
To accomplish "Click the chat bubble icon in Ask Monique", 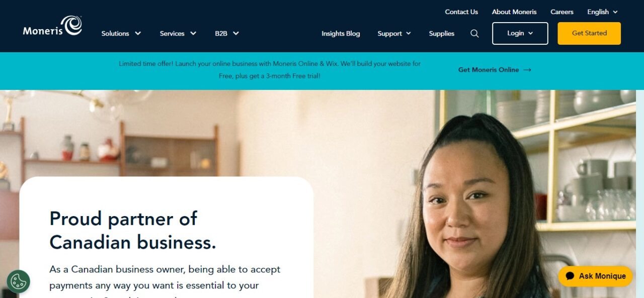I will (x=570, y=276).
